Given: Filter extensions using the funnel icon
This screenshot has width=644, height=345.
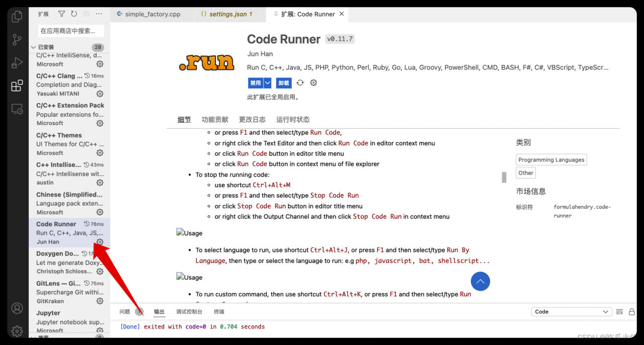Looking at the screenshot, I should coord(61,14).
